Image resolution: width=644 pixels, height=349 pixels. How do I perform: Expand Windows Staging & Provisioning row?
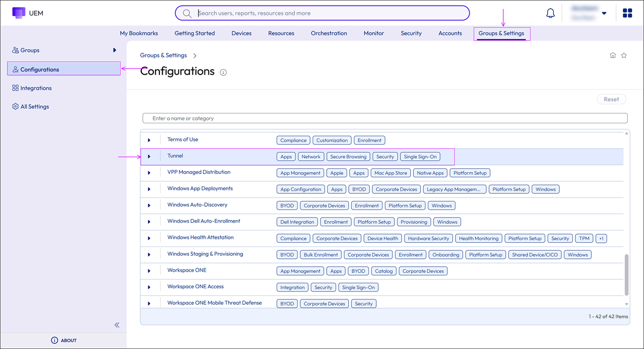click(149, 254)
